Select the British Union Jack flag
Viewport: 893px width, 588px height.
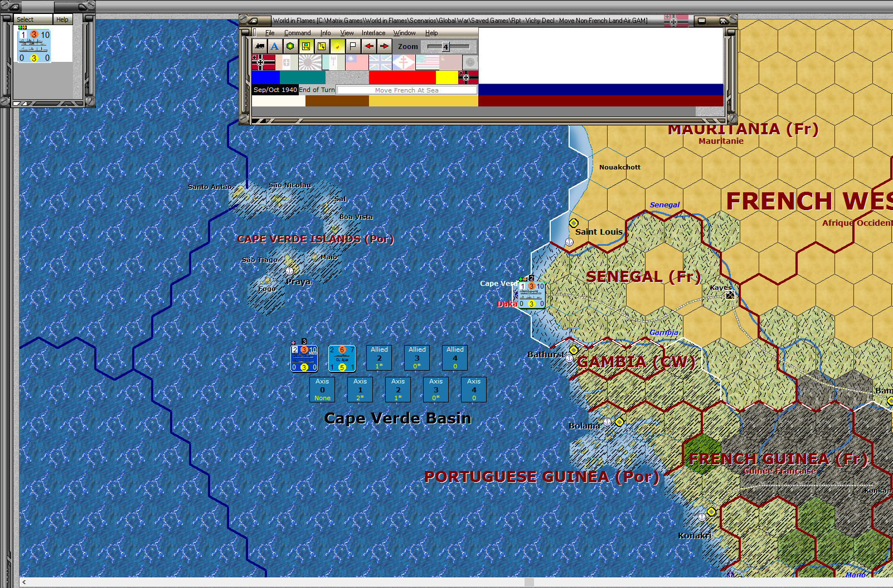(380, 62)
